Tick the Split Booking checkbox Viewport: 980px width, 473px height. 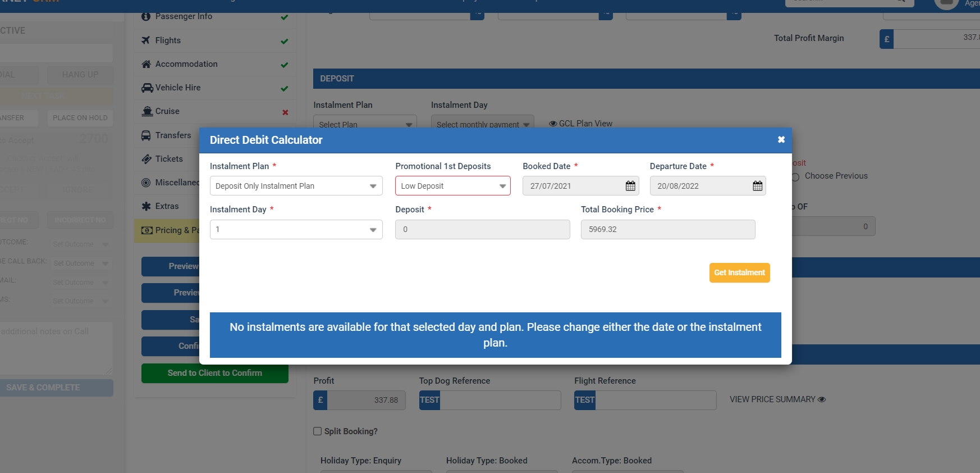(x=318, y=431)
